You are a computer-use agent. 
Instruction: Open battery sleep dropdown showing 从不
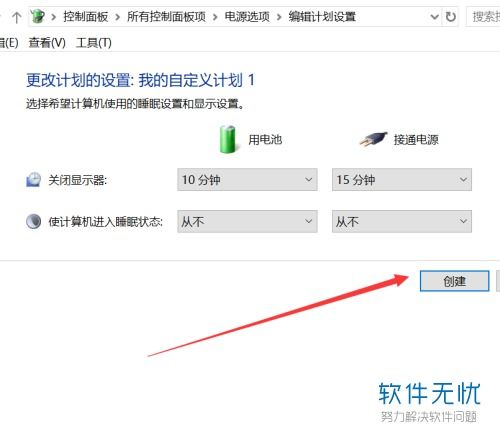point(247,221)
